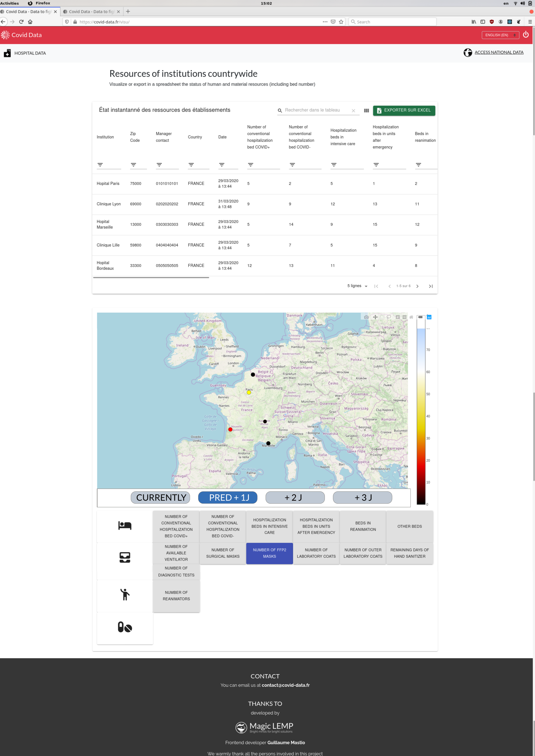
Task: Select the box select map tool
Action: click(382, 317)
